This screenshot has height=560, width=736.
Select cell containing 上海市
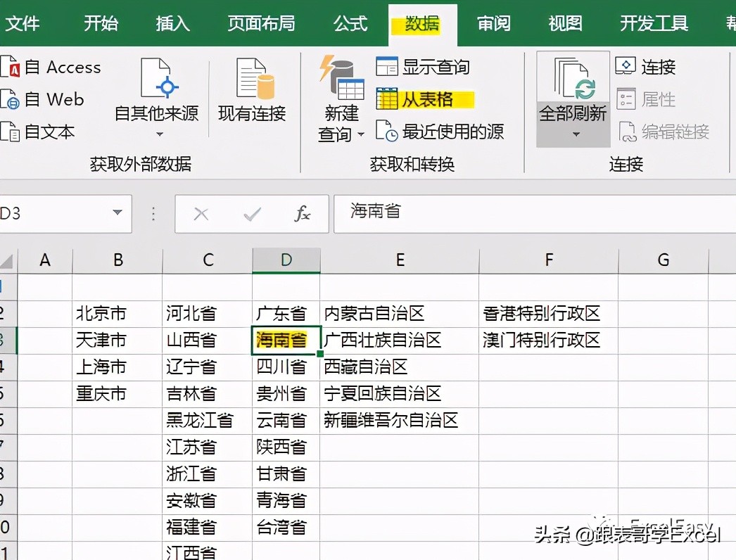pyautogui.click(x=118, y=367)
